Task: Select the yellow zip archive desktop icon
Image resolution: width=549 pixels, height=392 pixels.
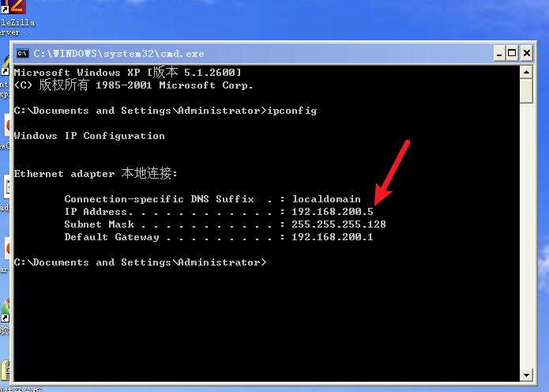Action: [x=5, y=371]
